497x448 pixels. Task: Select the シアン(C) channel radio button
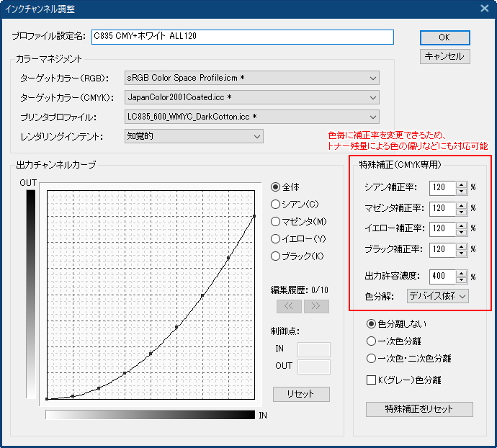[x=276, y=204]
